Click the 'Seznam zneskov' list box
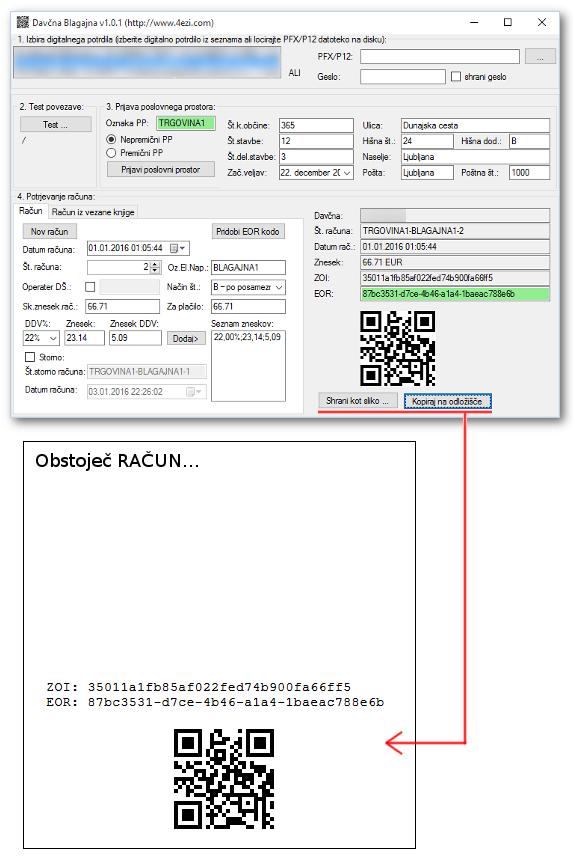The width and height of the screenshot is (575, 866). click(x=249, y=366)
